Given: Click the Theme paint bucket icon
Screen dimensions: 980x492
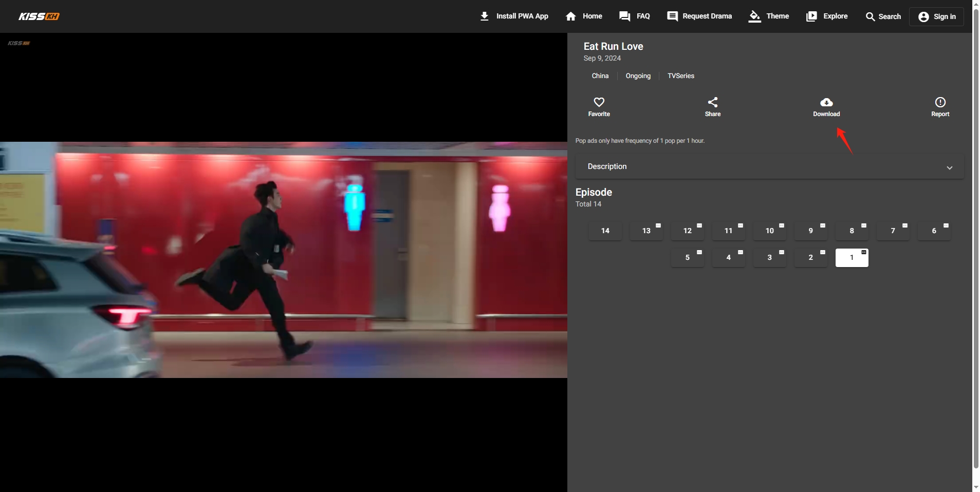Looking at the screenshot, I should (754, 16).
